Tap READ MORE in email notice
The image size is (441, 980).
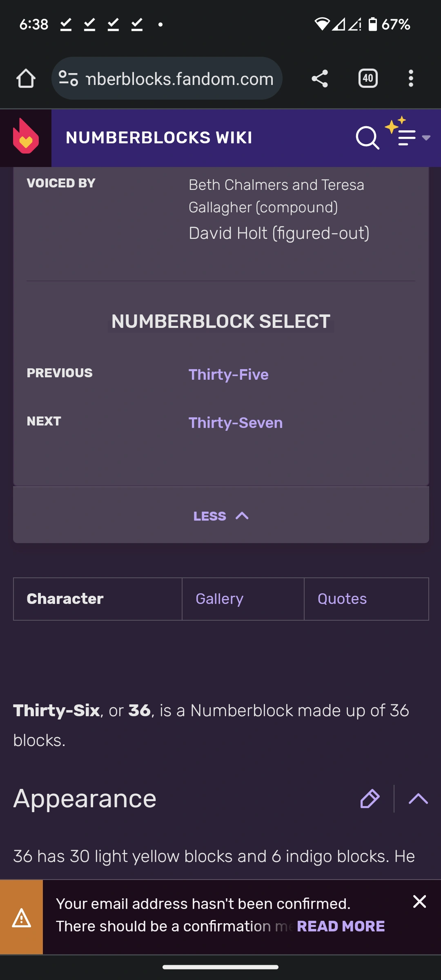pyautogui.click(x=341, y=926)
